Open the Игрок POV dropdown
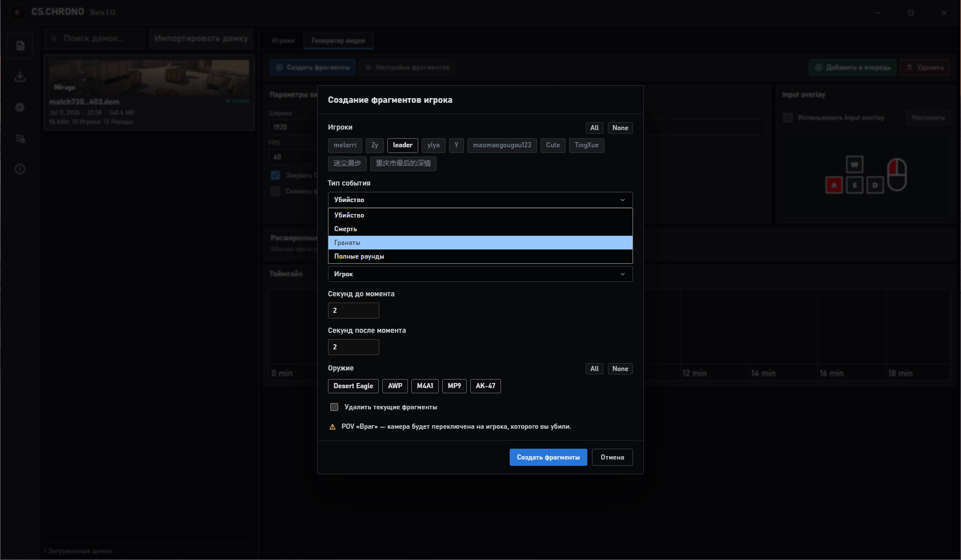The height and width of the screenshot is (560, 961). click(480, 274)
